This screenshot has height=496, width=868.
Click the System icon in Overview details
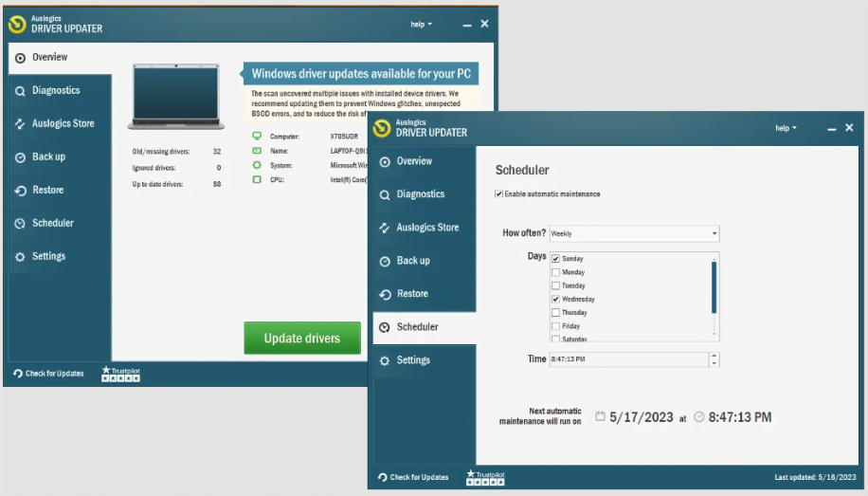257,165
